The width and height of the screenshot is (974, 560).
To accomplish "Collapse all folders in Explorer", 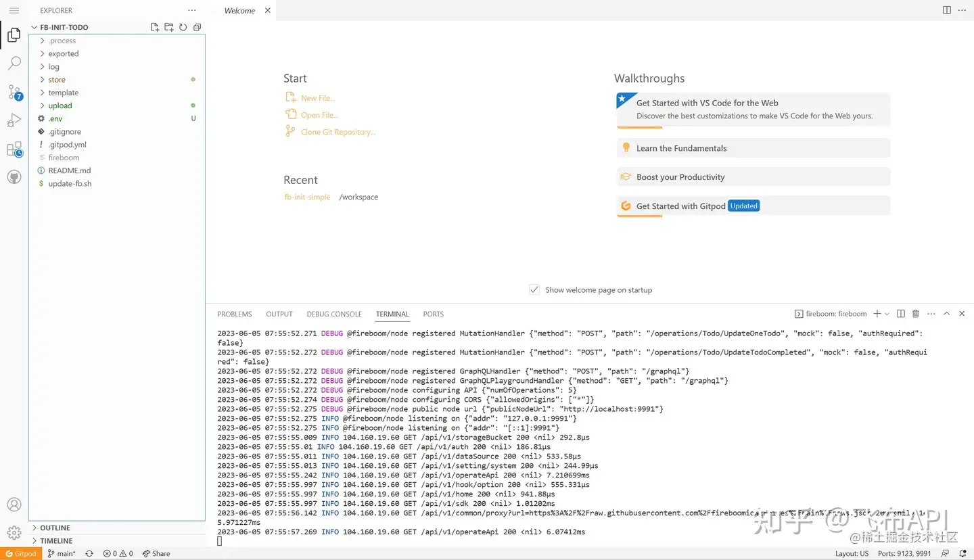I will point(197,27).
